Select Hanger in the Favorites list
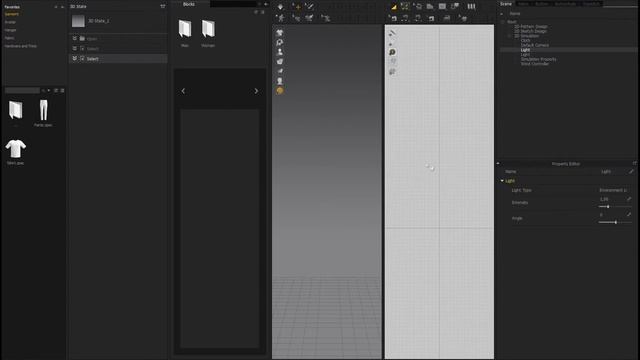The width and height of the screenshot is (640, 360). (11, 30)
